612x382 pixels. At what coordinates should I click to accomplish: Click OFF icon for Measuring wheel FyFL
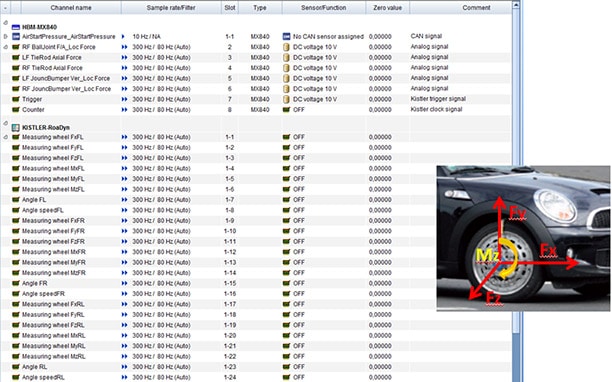[x=286, y=147]
